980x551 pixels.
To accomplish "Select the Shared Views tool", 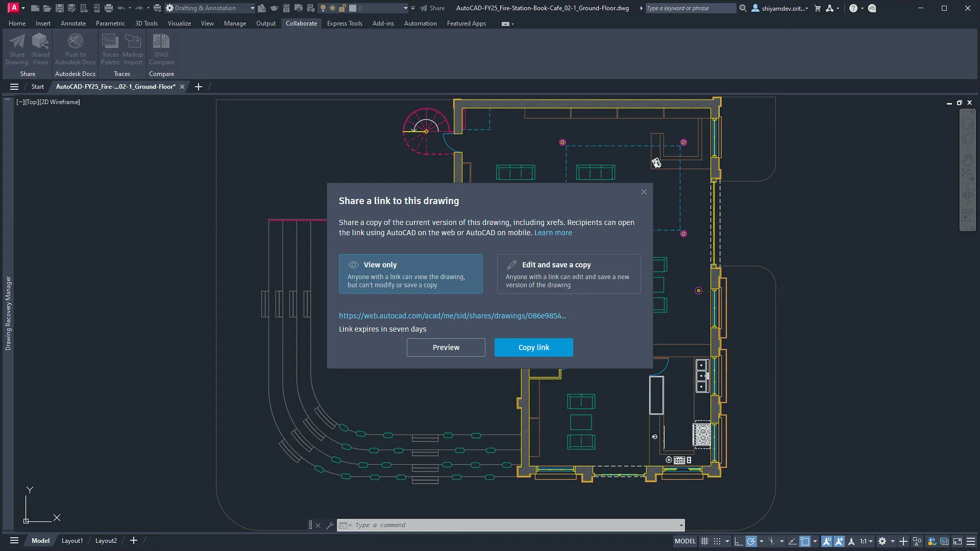I will [40, 48].
